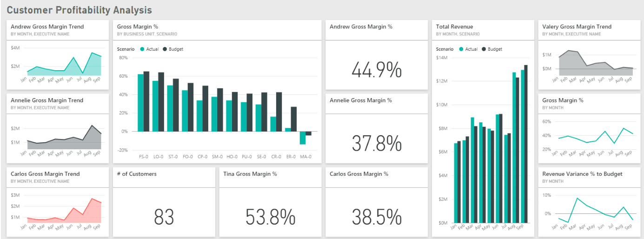The height and width of the screenshot is (239, 644).
Task: Select the FS-0 Actual bar in Gross Margin %
Action: (140, 103)
